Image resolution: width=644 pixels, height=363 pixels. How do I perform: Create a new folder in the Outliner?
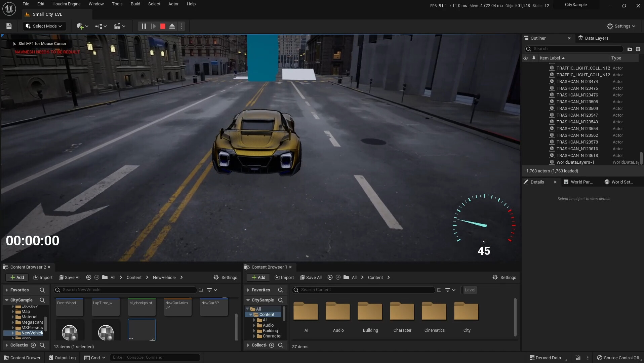point(630,49)
